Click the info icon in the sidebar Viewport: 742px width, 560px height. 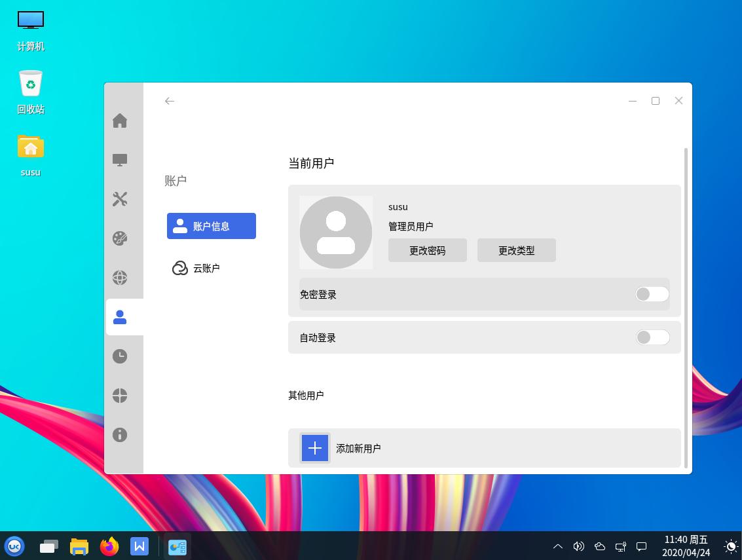tap(120, 435)
